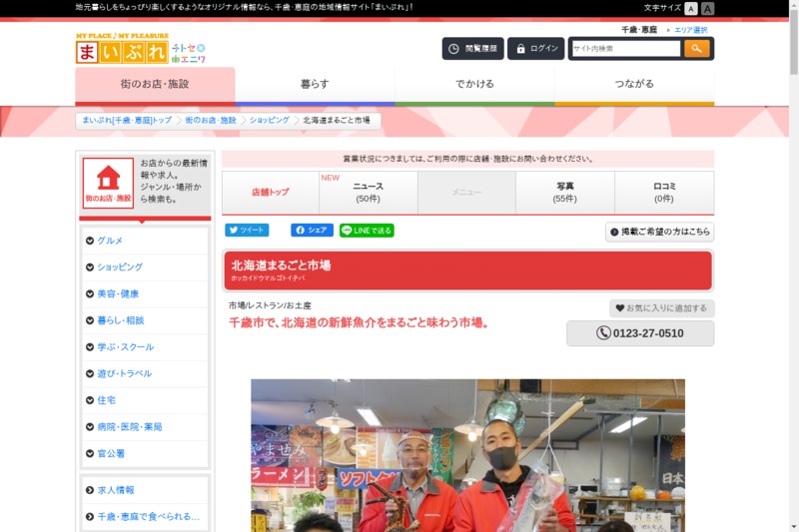799x532 pixels.
Task: Click the 掲載ご希望の方はこちら button
Action: [x=659, y=232]
